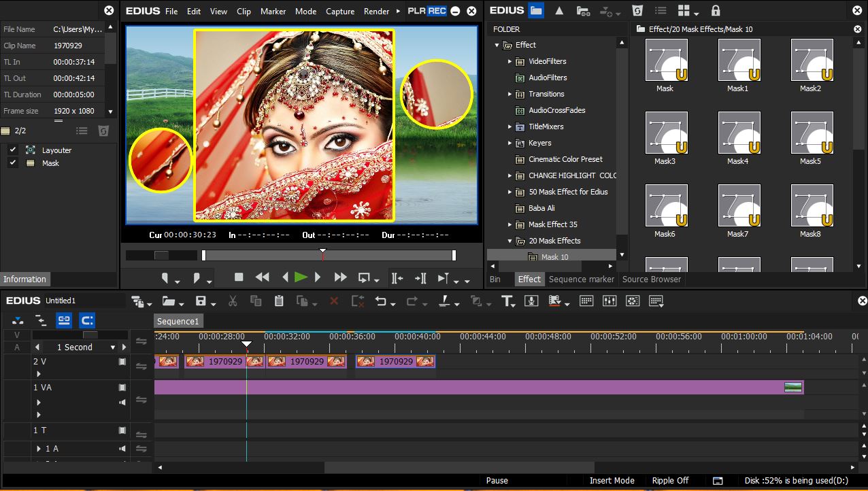Image resolution: width=868 pixels, height=491 pixels.
Task: Select the Mask4 effect thumbnail
Action: pos(739,133)
